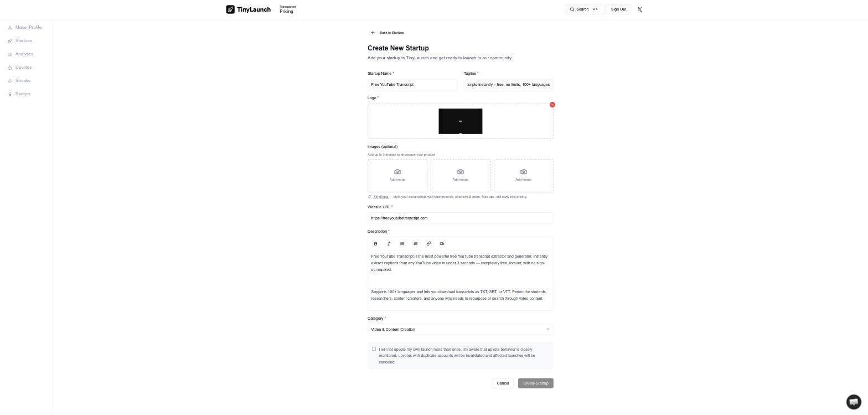
Task: Click the Upvotes thumbs-up icon in sidebar
Action: click(10, 68)
